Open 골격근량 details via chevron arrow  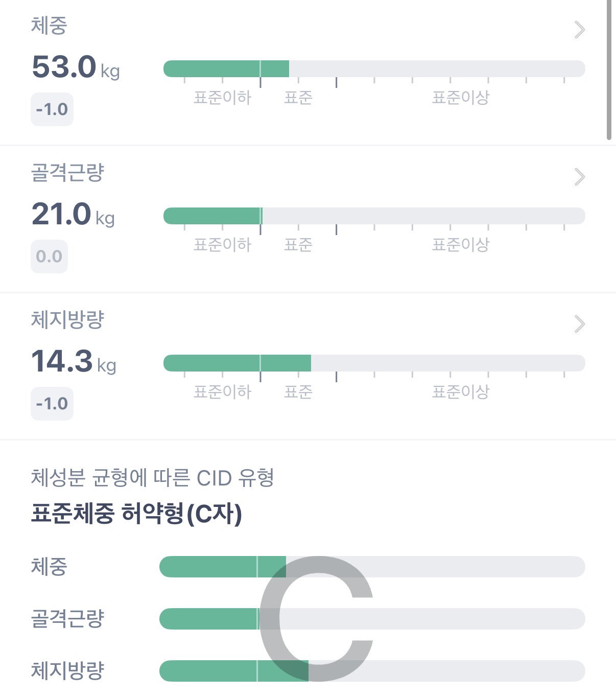tap(579, 177)
